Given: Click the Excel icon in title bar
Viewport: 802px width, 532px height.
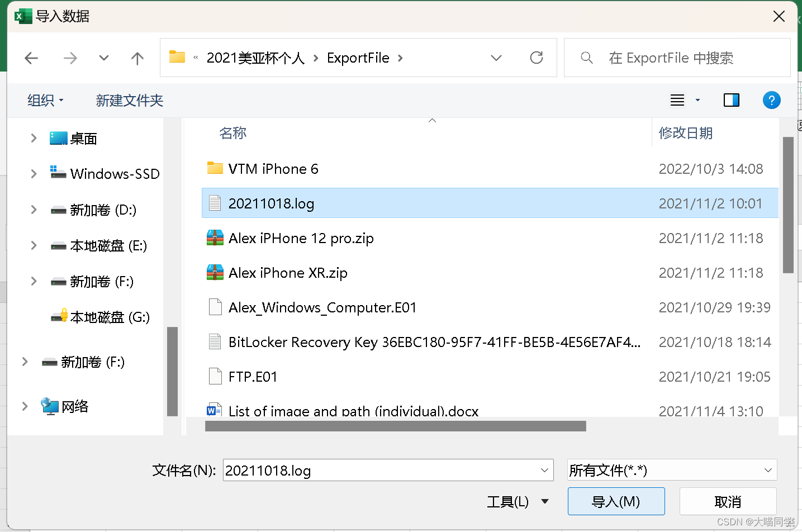Looking at the screenshot, I should 22,16.
